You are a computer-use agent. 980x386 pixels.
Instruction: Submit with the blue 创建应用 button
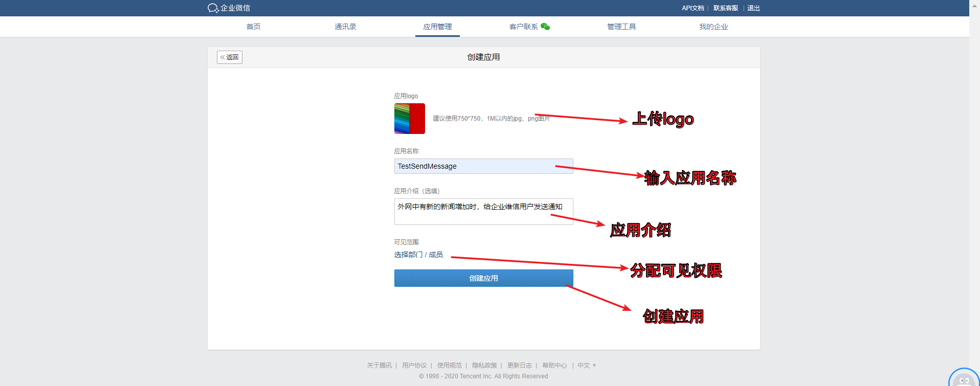click(x=483, y=278)
